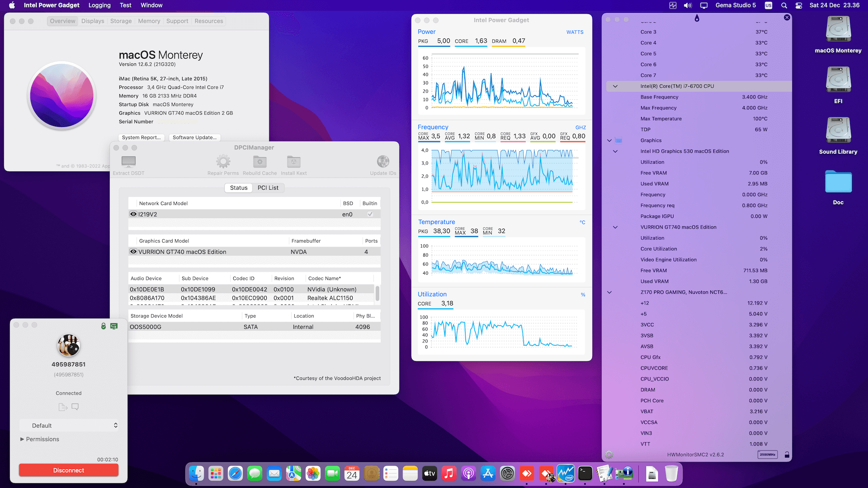Open the Test menu

pyautogui.click(x=126, y=5)
